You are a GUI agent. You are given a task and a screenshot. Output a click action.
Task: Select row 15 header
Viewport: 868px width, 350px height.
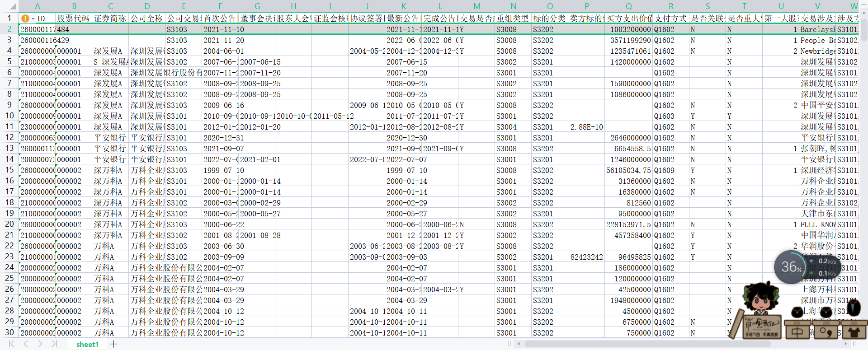[9, 170]
